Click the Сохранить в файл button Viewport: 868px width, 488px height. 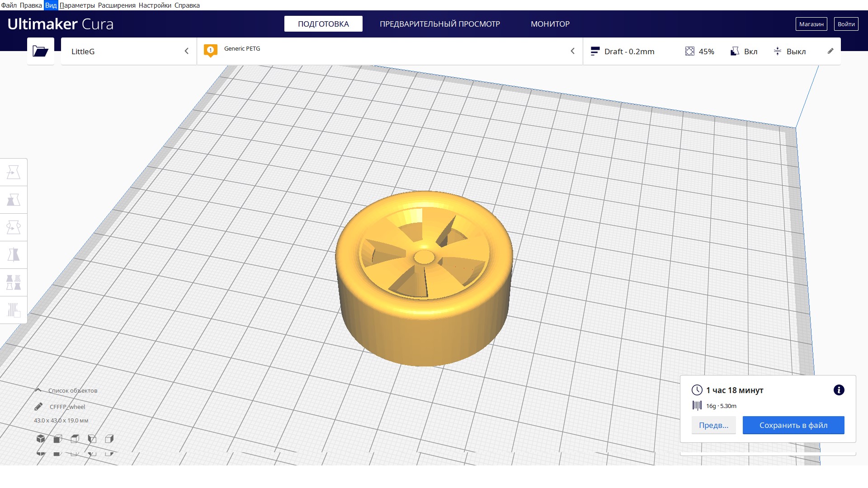(x=793, y=425)
